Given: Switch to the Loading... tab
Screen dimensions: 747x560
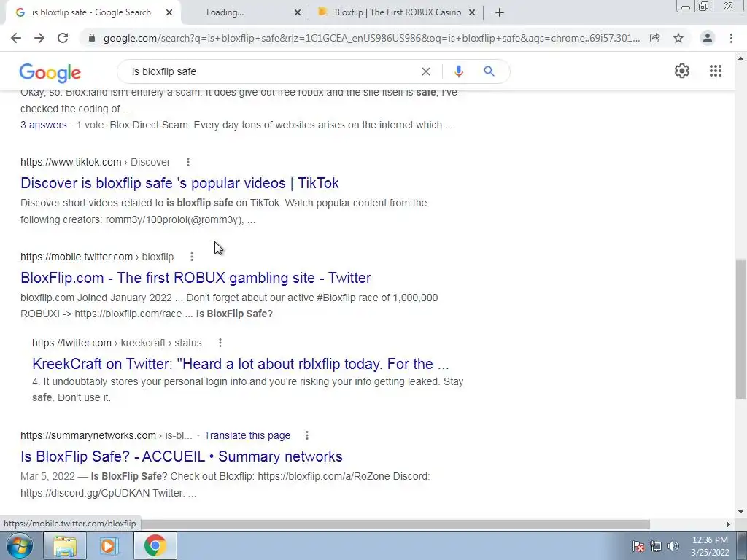Looking at the screenshot, I should [x=225, y=12].
